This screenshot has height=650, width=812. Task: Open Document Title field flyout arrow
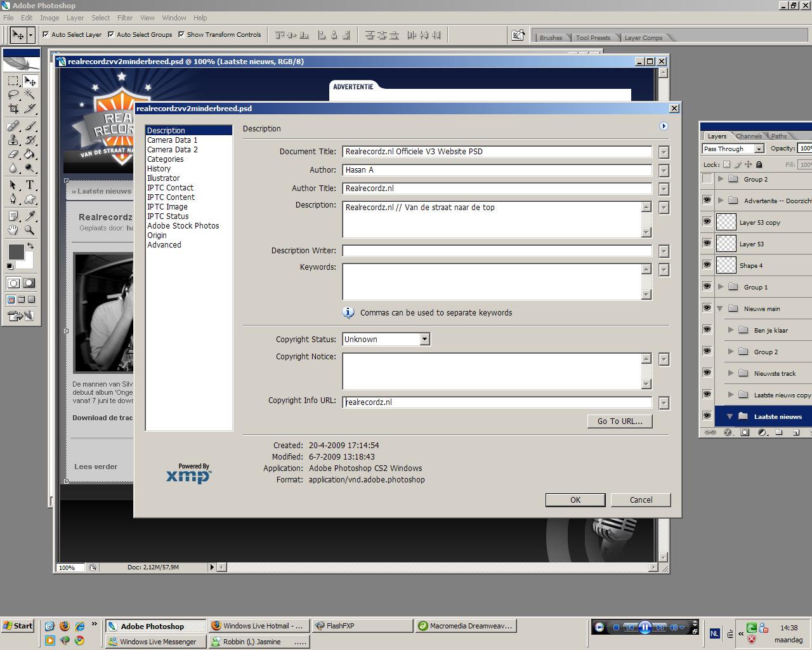pos(664,152)
